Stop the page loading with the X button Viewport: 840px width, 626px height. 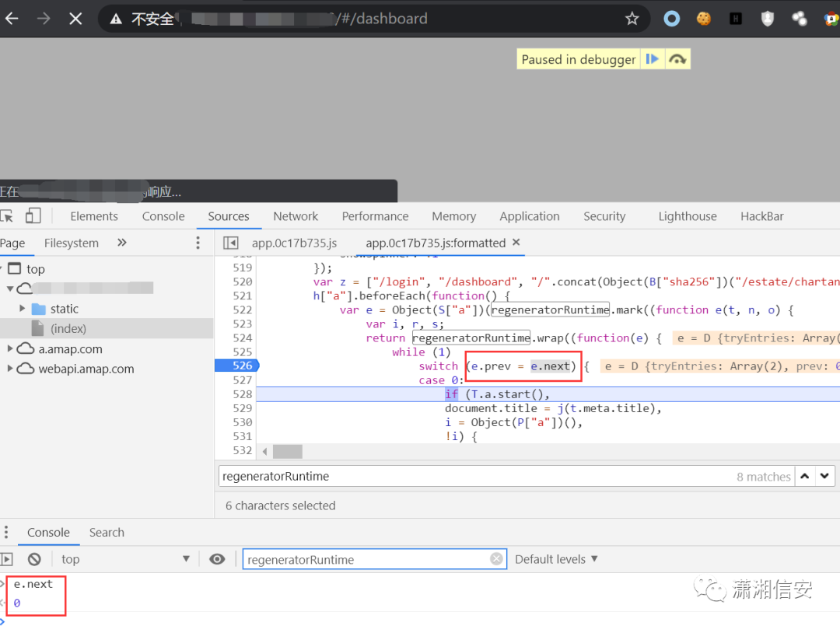click(75, 19)
